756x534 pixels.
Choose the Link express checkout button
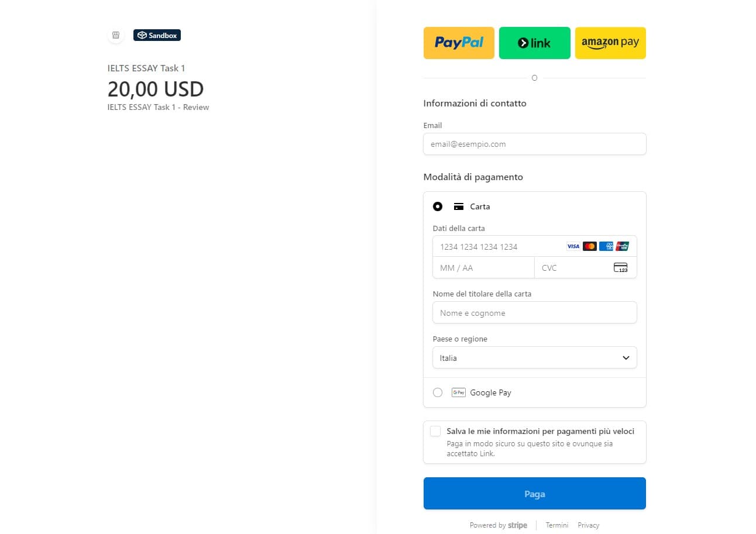coord(534,43)
